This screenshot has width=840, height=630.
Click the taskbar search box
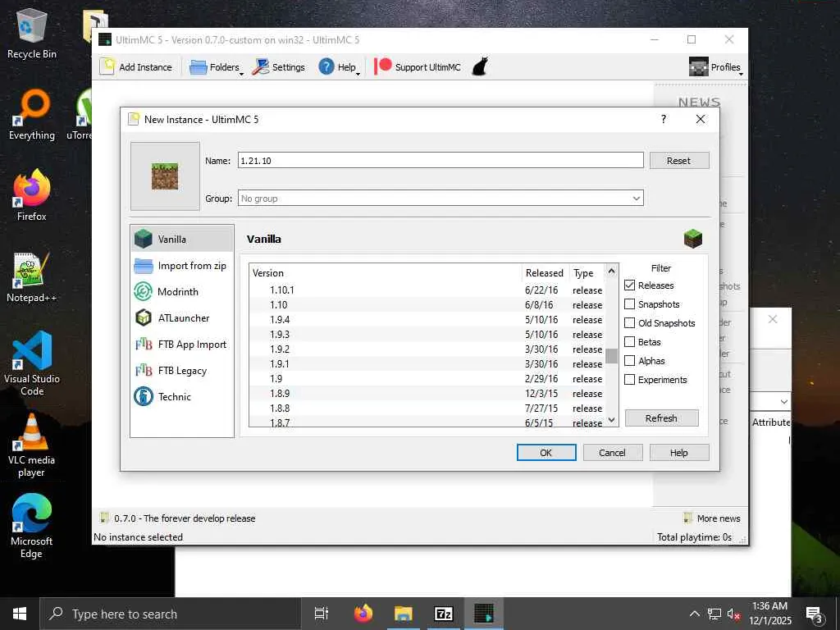click(171, 614)
